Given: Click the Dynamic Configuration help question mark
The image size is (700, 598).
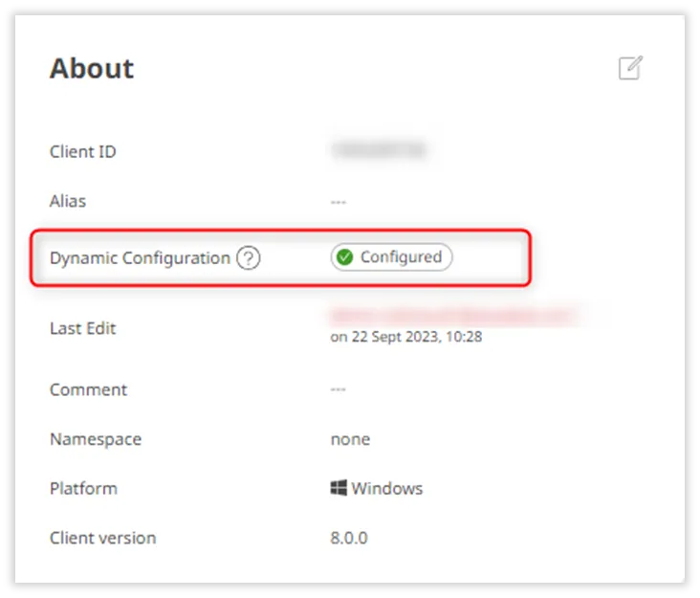Looking at the screenshot, I should (249, 257).
